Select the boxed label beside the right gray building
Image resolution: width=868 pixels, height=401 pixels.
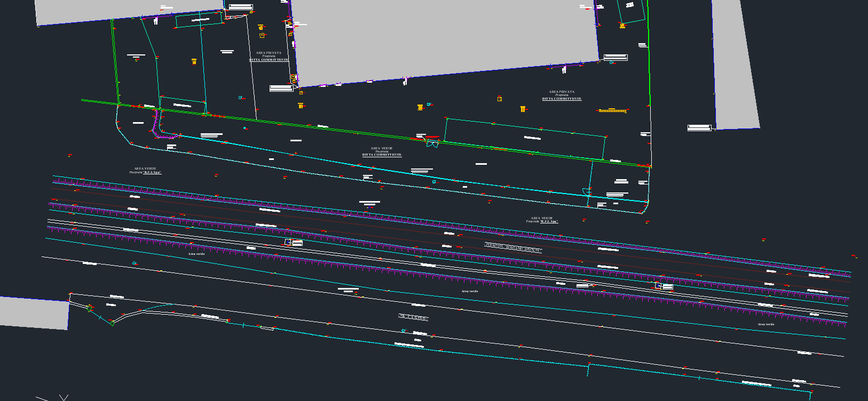click(699, 127)
